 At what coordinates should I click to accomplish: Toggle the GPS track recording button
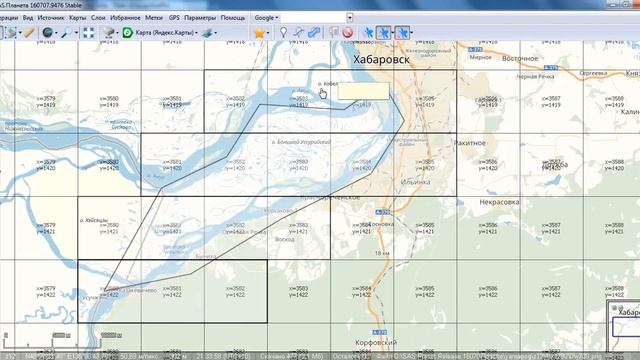384,33
